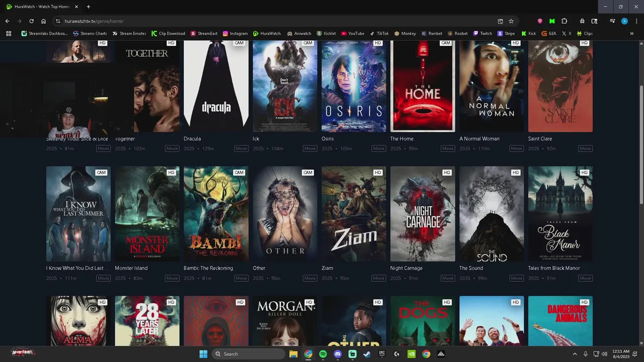The image size is (644, 362).
Task: Open The Home movie poster
Action: point(423,86)
